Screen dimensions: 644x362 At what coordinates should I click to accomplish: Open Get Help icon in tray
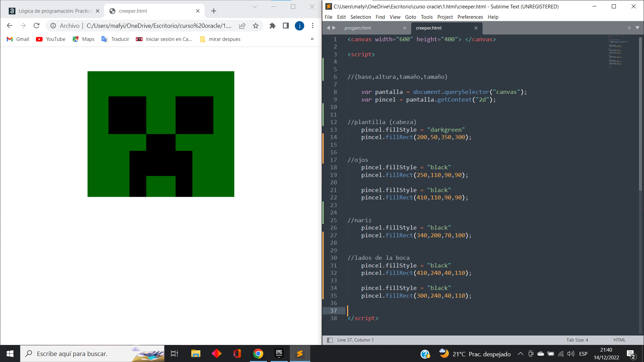click(425, 354)
